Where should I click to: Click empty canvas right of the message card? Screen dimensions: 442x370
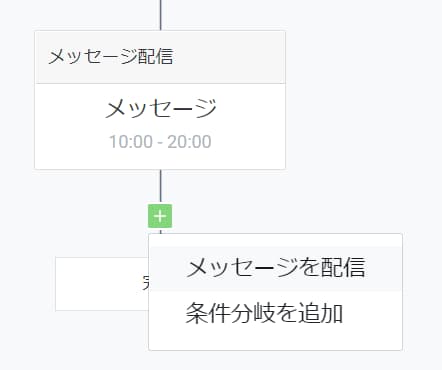click(x=360, y=100)
